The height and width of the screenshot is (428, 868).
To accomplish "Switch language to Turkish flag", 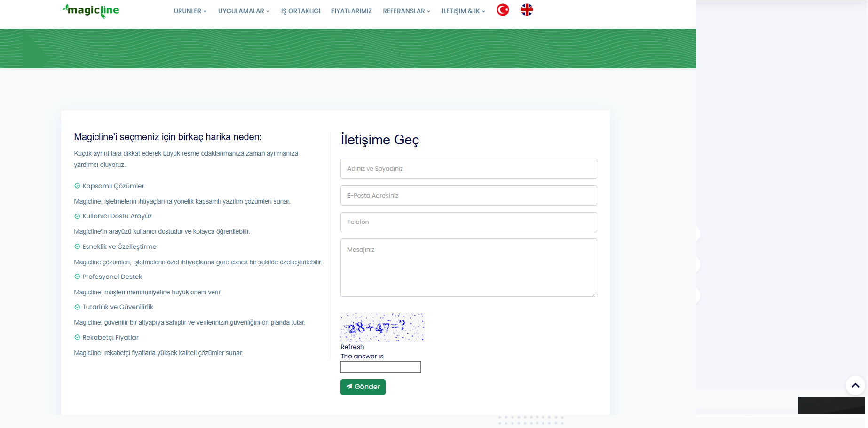I will tap(503, 10).
